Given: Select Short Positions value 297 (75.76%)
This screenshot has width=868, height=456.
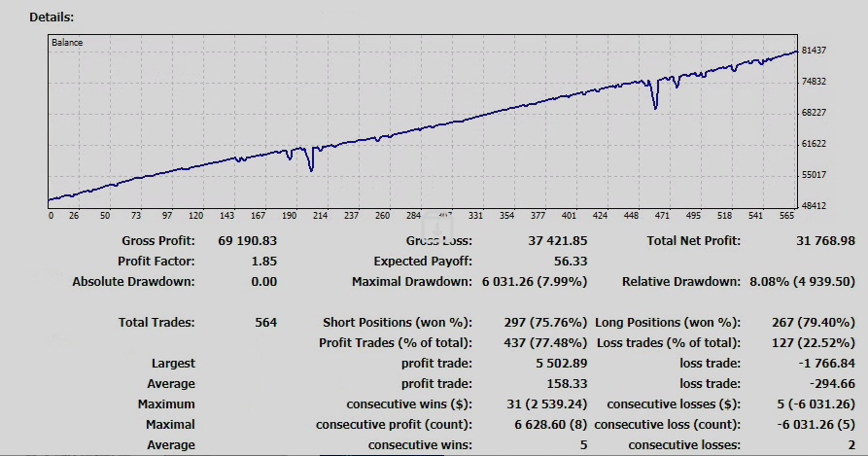Looking at the screenshot, I should coord(546,323).
